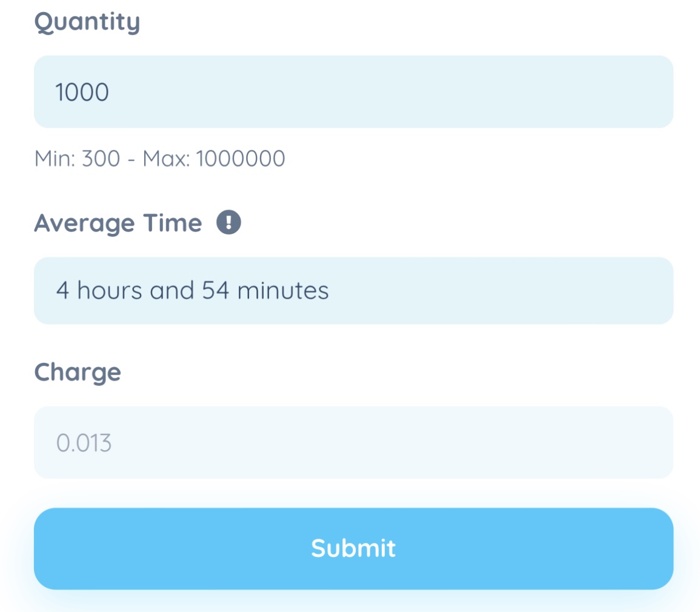The image size is (700, 612).
Task: Click the 0.013 charge value text
Action: pyautogui.click(x=84, y=444)
